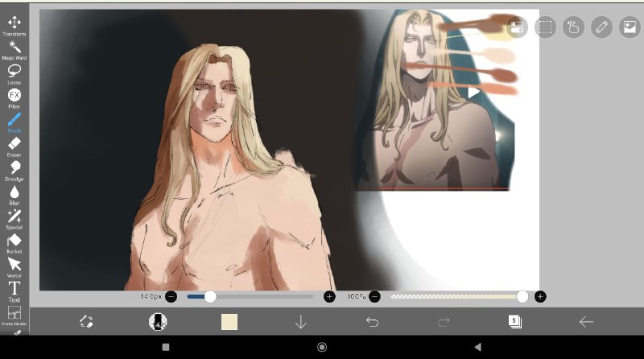Go back with the left arrow
Screen dimensions: 644x359
click(586, 322)
